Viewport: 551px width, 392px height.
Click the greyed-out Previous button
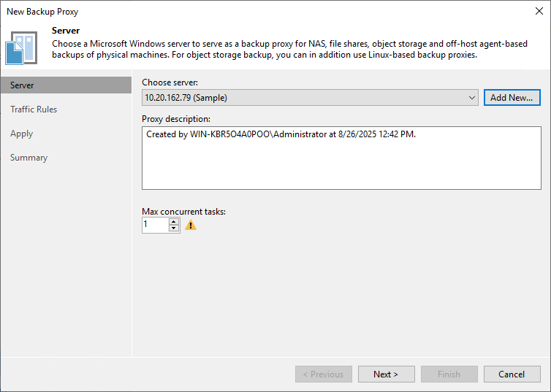coord(324,374)
